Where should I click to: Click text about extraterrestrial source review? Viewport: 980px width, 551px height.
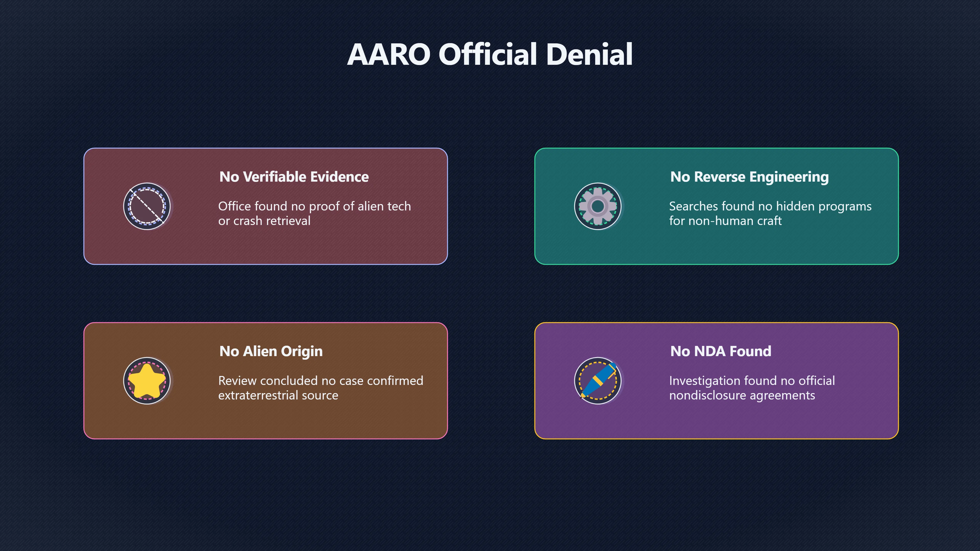coord(321,388)
